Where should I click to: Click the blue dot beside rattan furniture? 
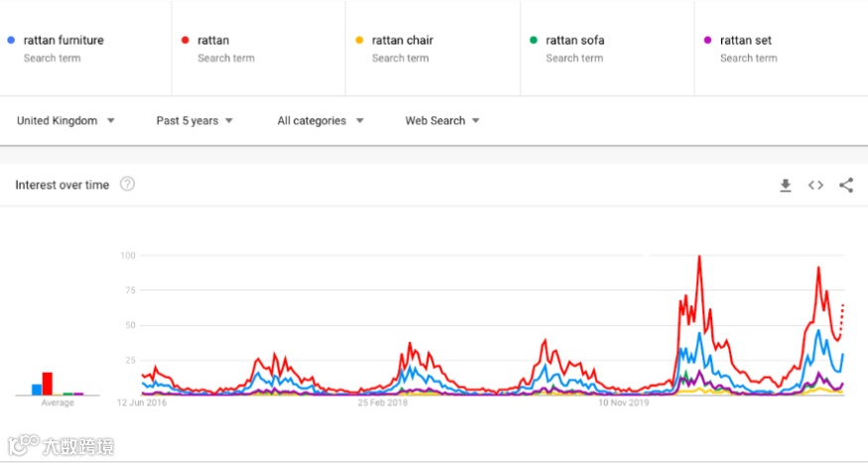tap(10, 41)
